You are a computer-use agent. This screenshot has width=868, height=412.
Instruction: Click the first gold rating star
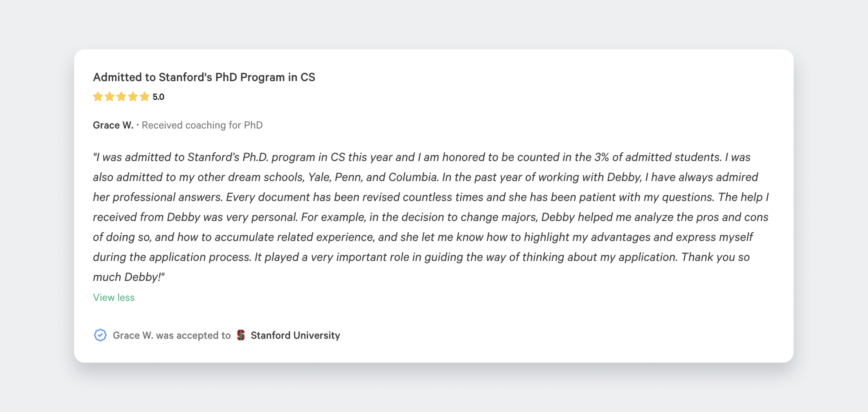pyautogui.click(x=98, y=97)
